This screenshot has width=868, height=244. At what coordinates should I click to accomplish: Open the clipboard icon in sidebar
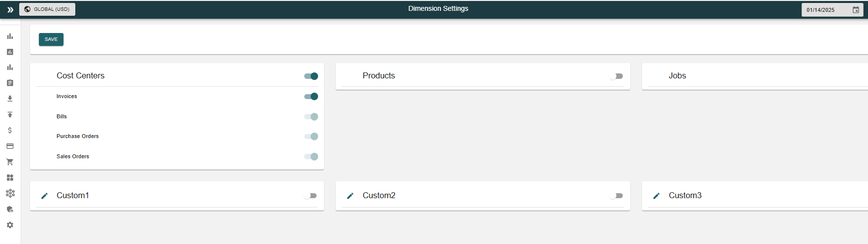click(x=10, y=83)
